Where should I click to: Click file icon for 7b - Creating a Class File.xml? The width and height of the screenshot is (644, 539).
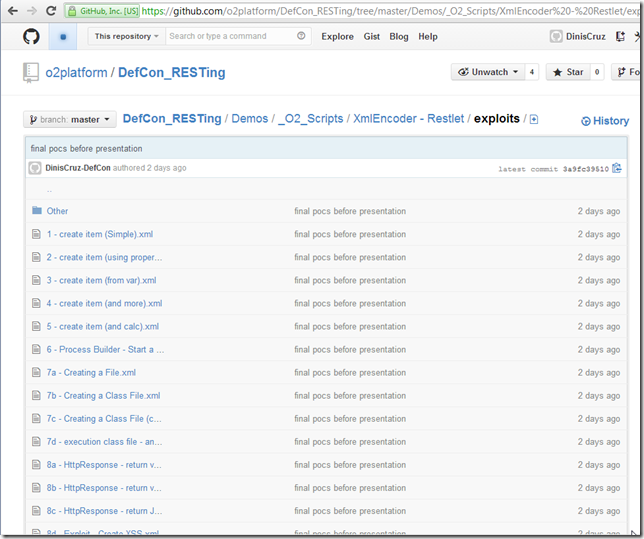(x=37, y=396)
